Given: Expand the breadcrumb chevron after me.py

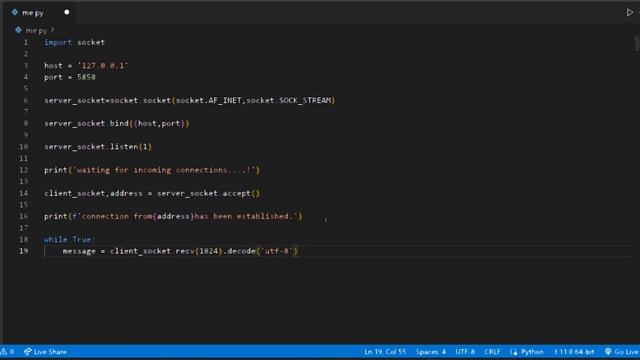Looking at the screenshot, I should (x=53, y=30).
